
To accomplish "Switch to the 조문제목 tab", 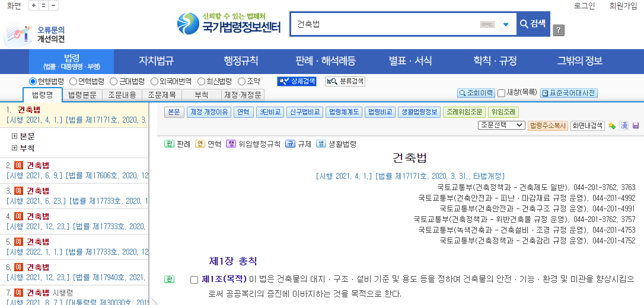I will (162, 95).
